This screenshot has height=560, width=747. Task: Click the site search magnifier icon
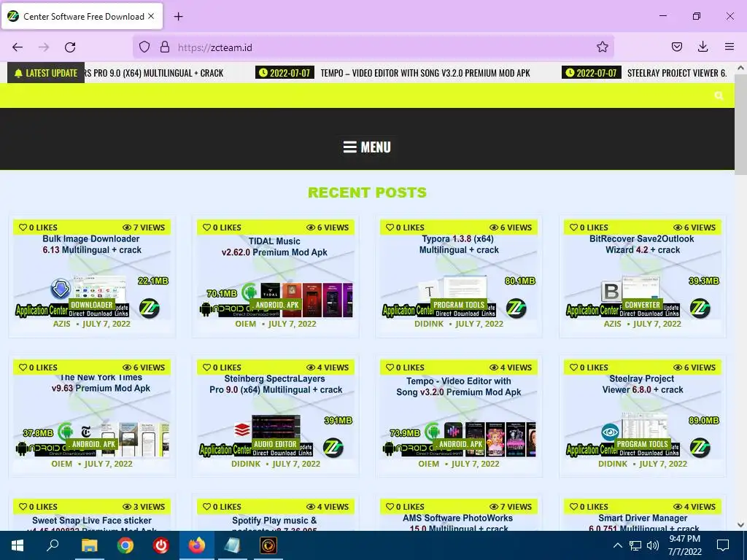pos(719,96)
